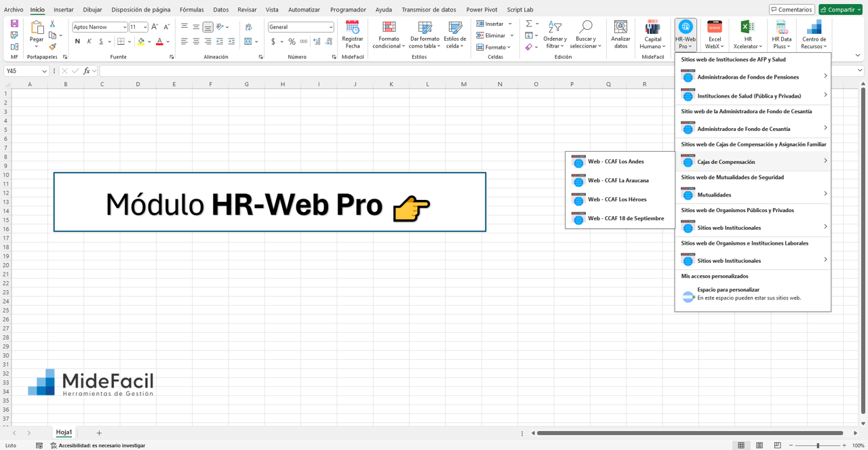Open the font name dropdown Aptos Narrow
This screenshot has width=868, height=450.
click(125, 27)
